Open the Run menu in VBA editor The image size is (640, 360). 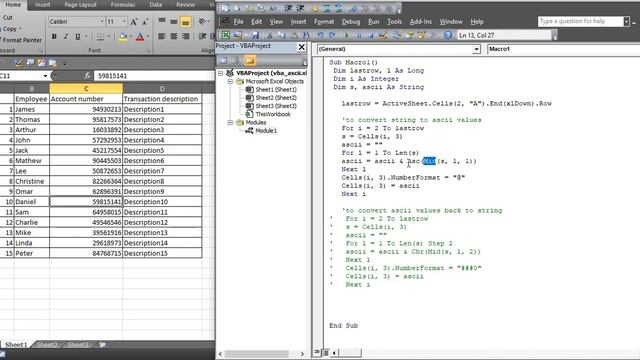[373, 22]
